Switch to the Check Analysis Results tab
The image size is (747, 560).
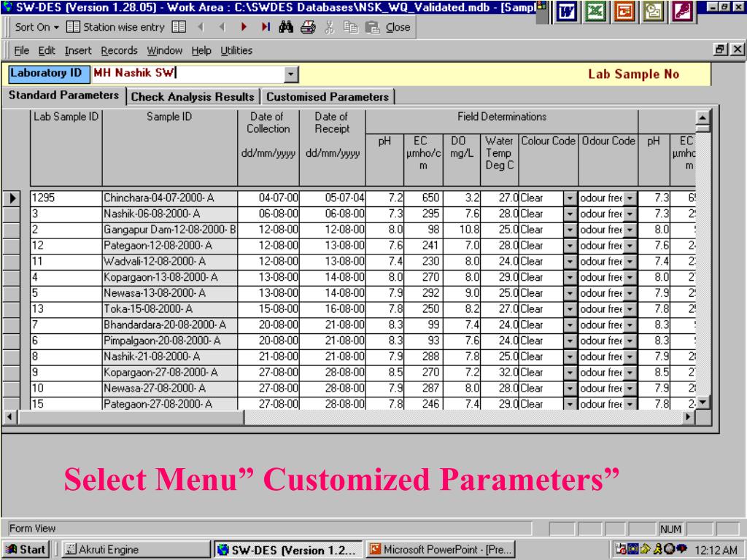193,97
